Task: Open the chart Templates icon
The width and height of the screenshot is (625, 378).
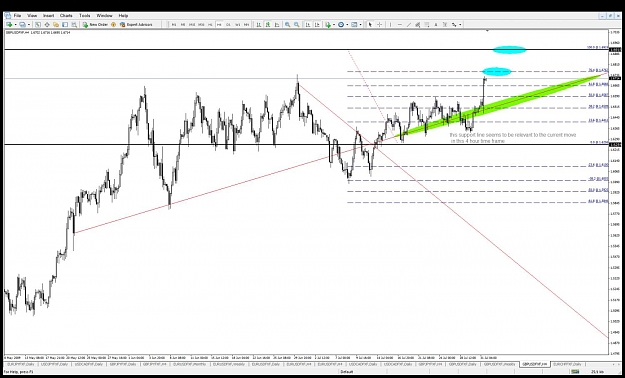Action: coord(354,25)
